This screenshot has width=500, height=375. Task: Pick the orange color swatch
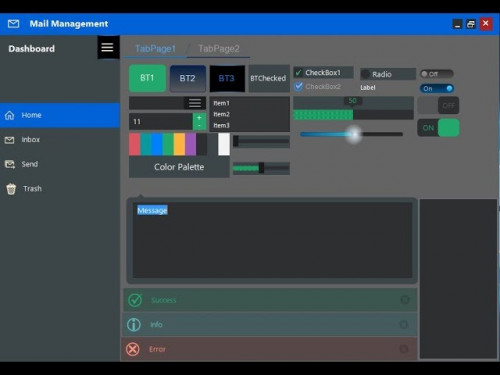pos(179,144)
